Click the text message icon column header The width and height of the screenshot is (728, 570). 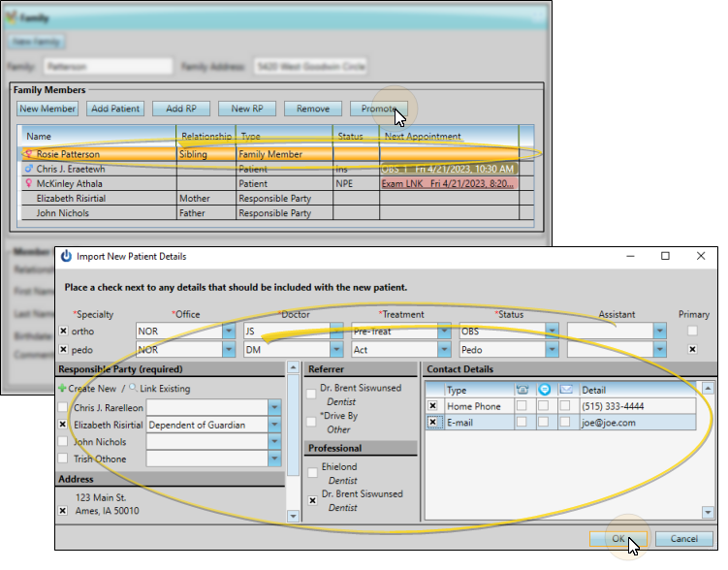pyautogui.click(x=545, y=389)
